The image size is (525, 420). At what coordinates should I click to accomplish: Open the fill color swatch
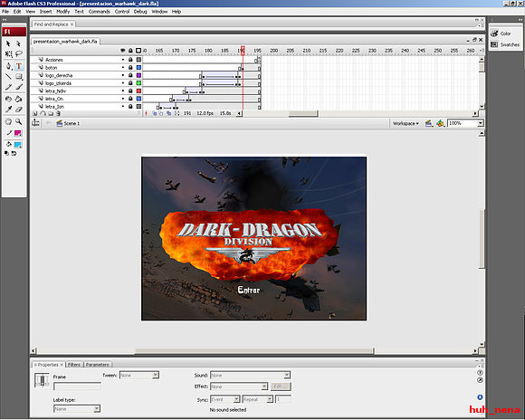(x=18, y=145)
